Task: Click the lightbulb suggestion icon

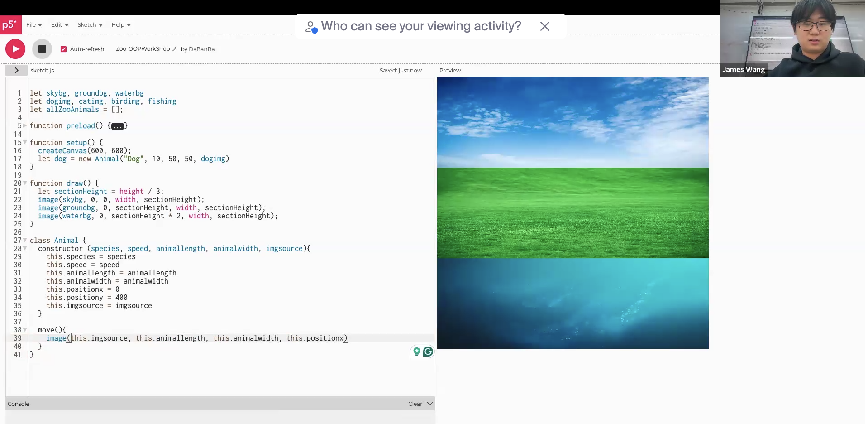Action: coord(417,352)
